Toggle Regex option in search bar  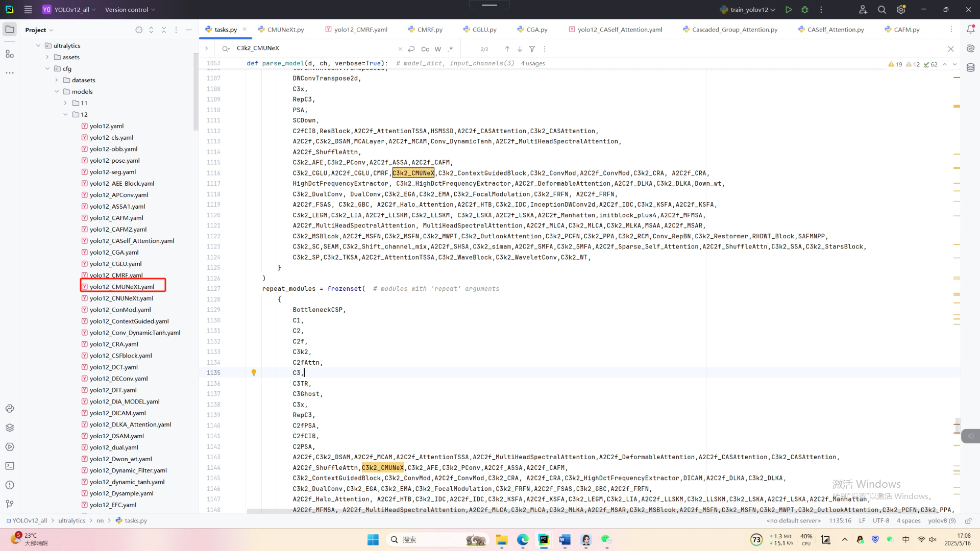(x=450, y=49)
